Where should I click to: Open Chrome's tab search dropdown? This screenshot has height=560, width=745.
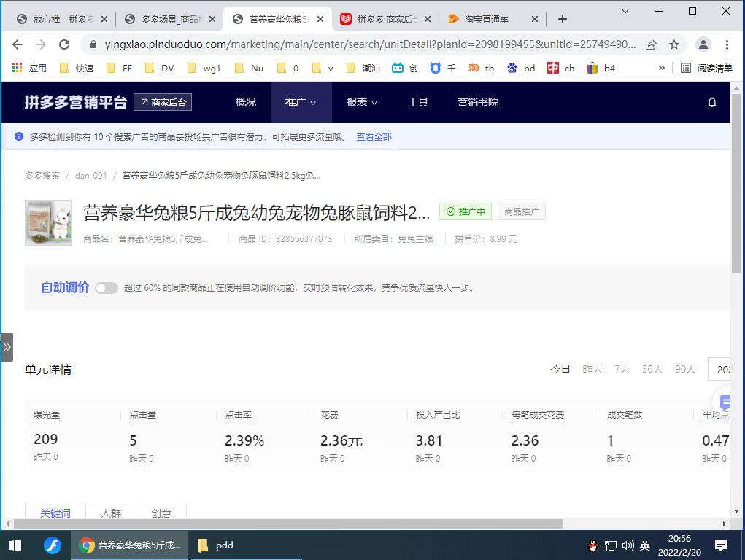(x=625, y=11)
